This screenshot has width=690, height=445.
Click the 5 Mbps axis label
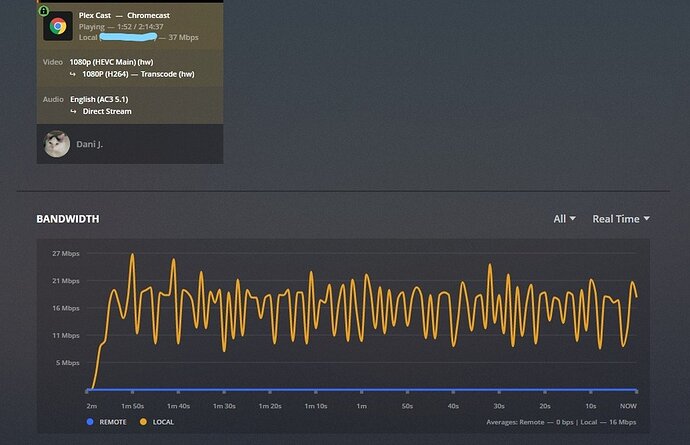[68, 363]
